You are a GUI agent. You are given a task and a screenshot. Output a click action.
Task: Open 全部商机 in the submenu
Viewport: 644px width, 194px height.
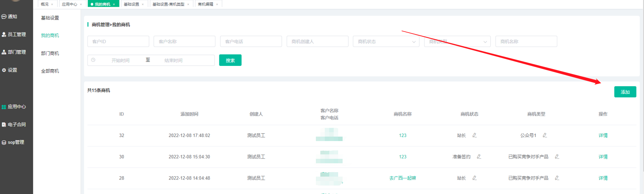tap(50, 71)
